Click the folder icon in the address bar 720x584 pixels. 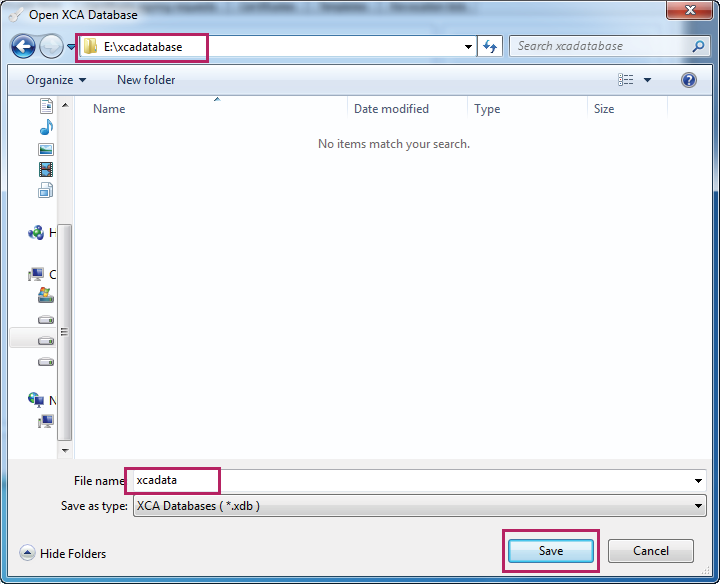click(90, 46)
